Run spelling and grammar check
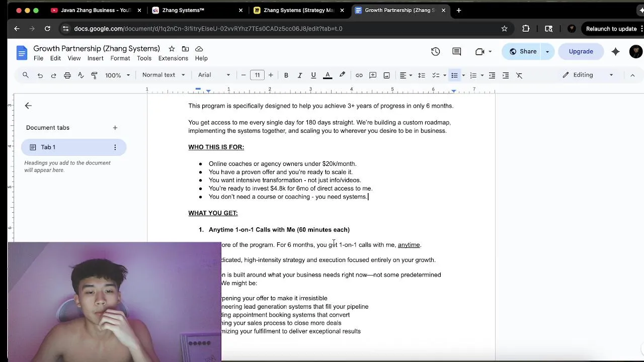Screen dimensions: 644x362 click(80, 75)
